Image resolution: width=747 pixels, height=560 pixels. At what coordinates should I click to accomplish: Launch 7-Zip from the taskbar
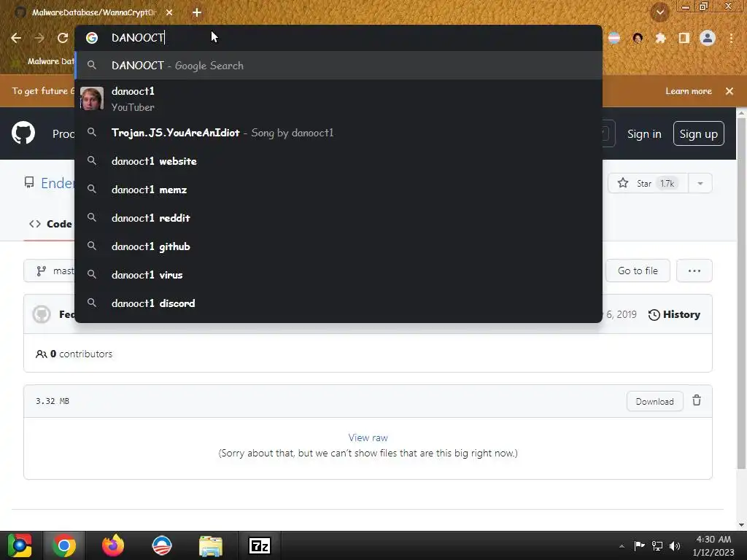259,545
